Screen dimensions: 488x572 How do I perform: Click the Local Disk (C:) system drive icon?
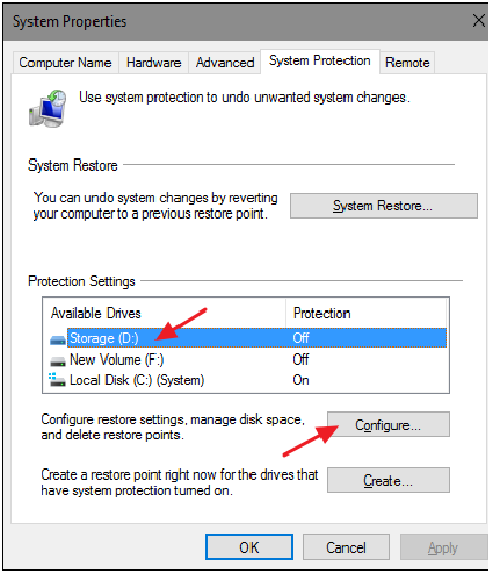(x=58, y=380)
